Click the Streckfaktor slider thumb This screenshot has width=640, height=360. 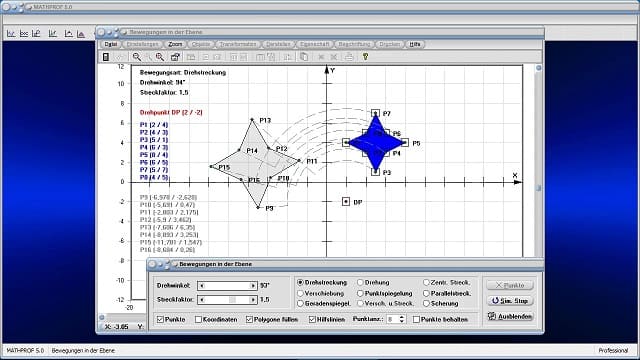click(x=232, y=300)
